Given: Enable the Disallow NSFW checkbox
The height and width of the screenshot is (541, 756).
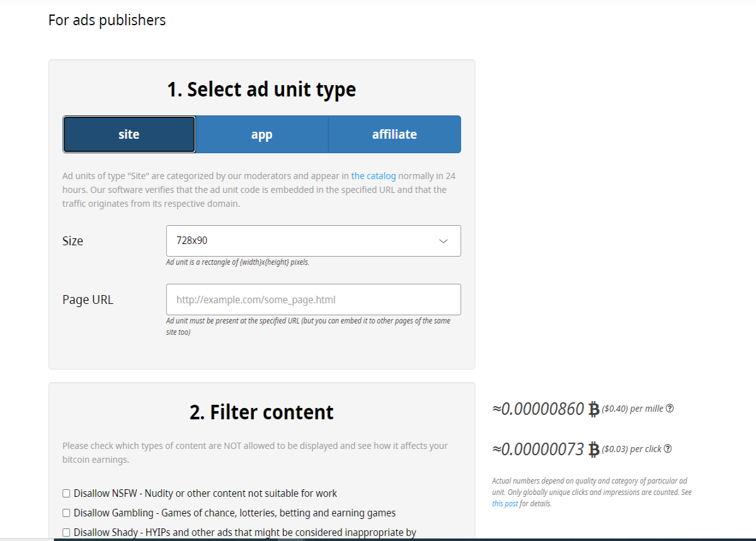Looking at the screenshot, I should point(66,493).
